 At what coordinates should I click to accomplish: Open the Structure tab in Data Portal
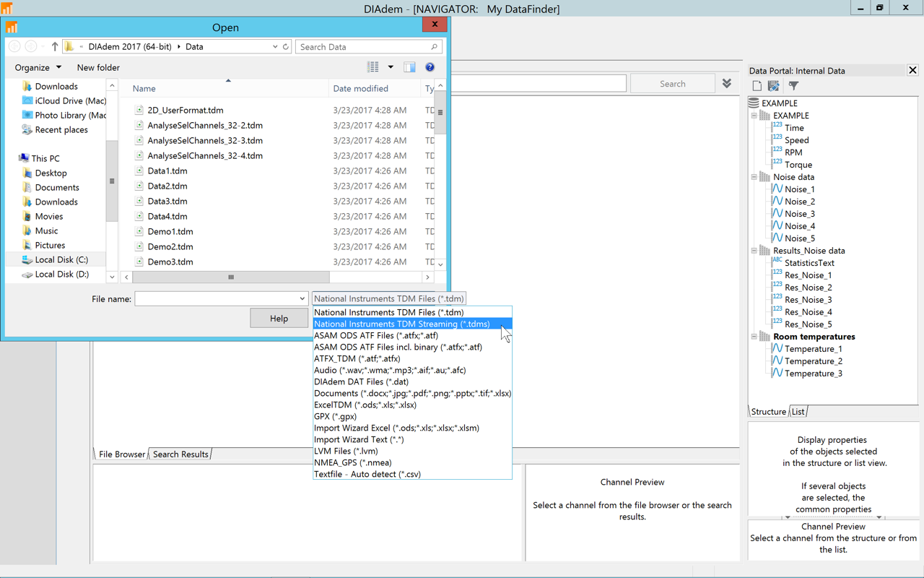click(x=768, y=412)
